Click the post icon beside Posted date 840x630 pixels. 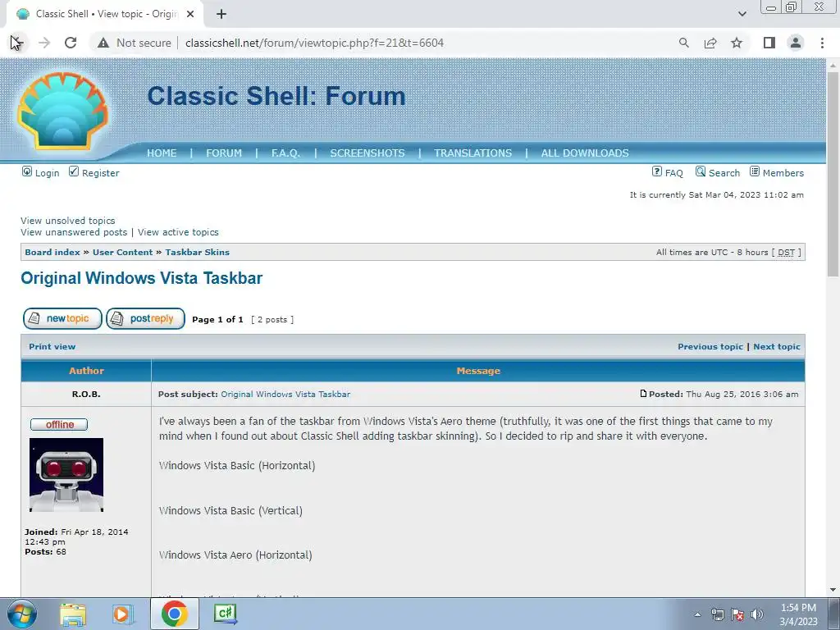[643, 394]
